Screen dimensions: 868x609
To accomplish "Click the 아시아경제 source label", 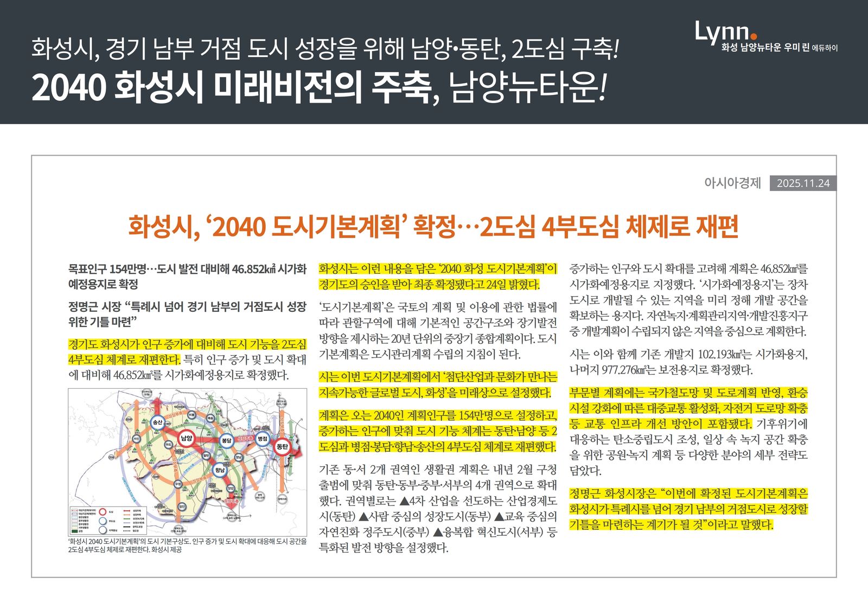I will pyautogui.click(x=732, y=183).
